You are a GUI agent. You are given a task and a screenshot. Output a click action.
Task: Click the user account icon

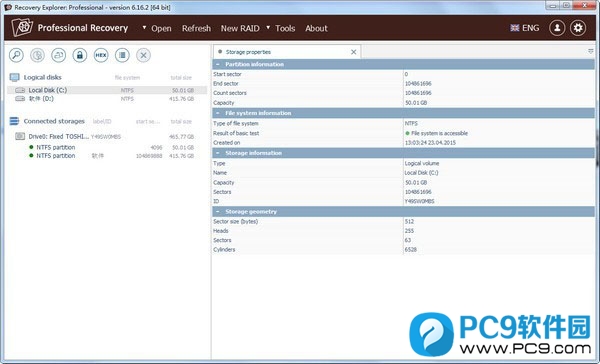(557, 28)
